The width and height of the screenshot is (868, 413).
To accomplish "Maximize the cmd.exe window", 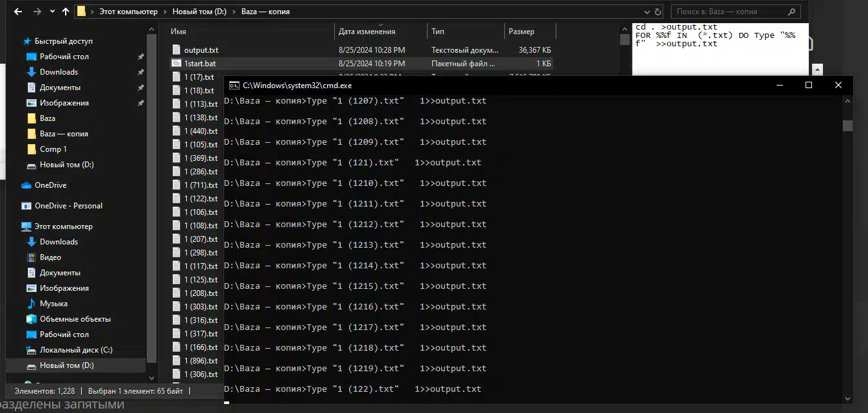I will 809,85.
